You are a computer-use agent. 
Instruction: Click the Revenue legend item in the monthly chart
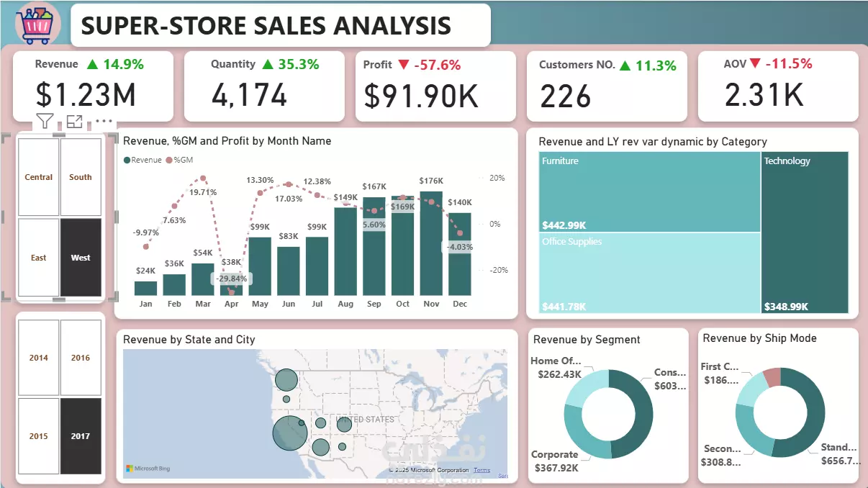(x=143, y=160)
